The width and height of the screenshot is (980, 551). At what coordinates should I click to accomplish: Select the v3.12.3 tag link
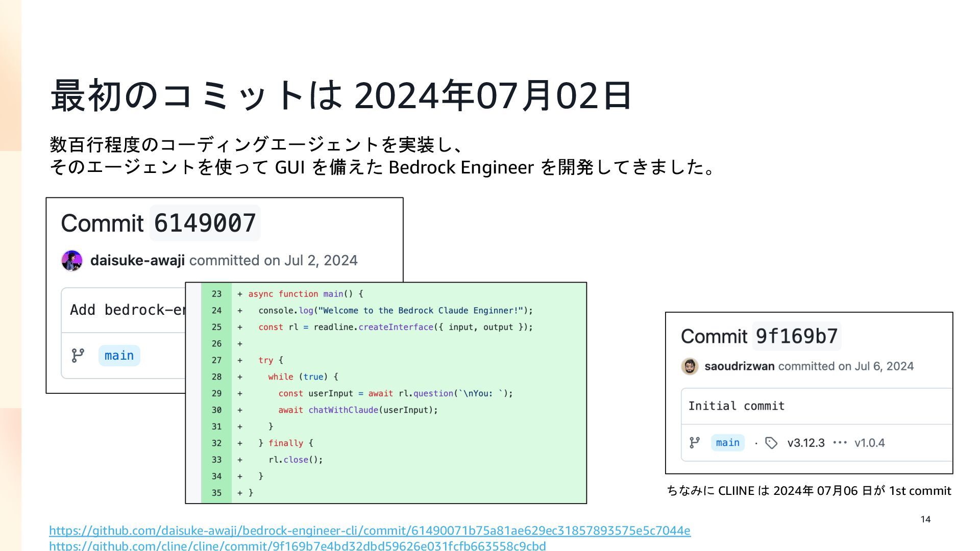[805, 443]
